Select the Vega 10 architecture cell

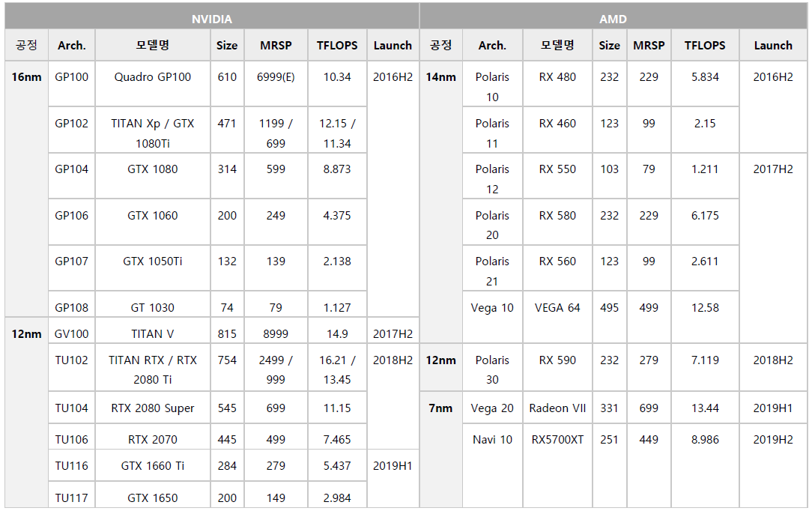492,317
